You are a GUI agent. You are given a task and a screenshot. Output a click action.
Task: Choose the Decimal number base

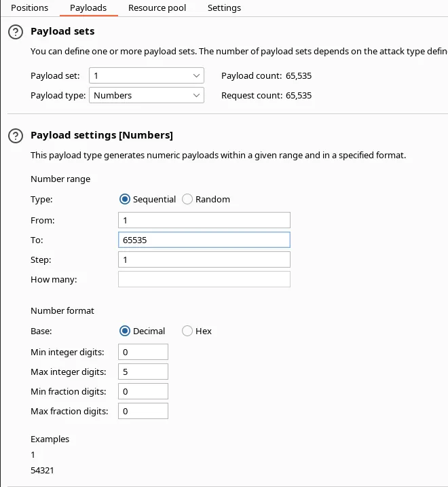click(124, 331)
